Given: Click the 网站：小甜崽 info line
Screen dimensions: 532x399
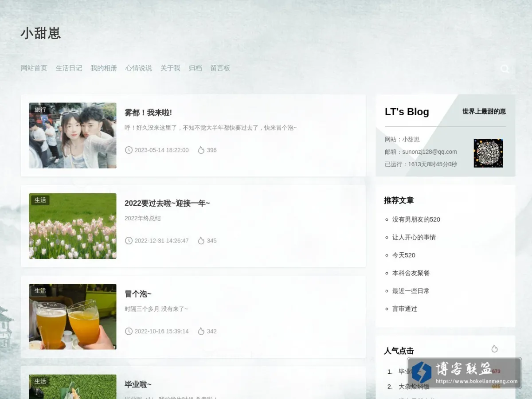Looking at the screenshot, I should (402, 139).
